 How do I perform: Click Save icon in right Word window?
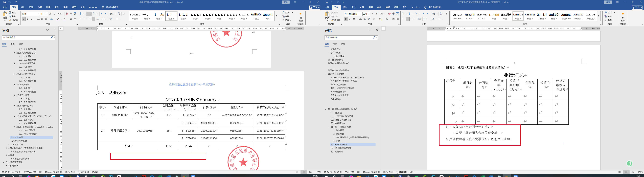(x=327, y=2)
